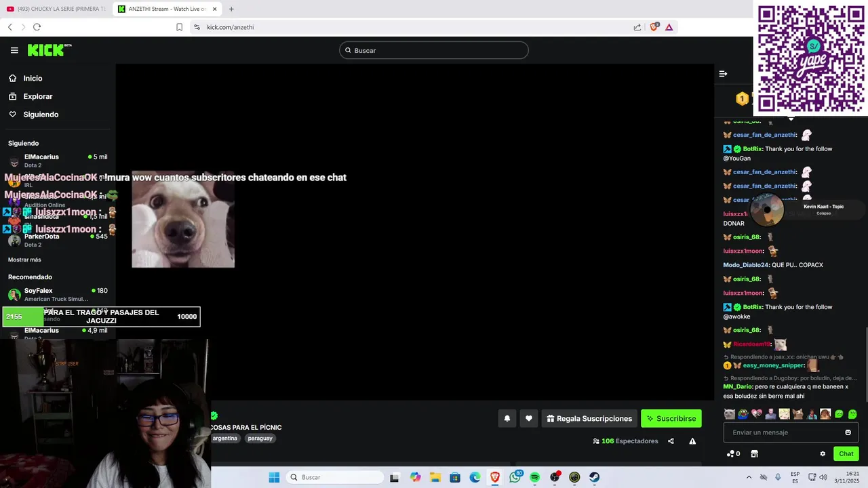Screen dimensions: 868x488
Task: Share the stream with the share icon
Action: coord(671,441)
